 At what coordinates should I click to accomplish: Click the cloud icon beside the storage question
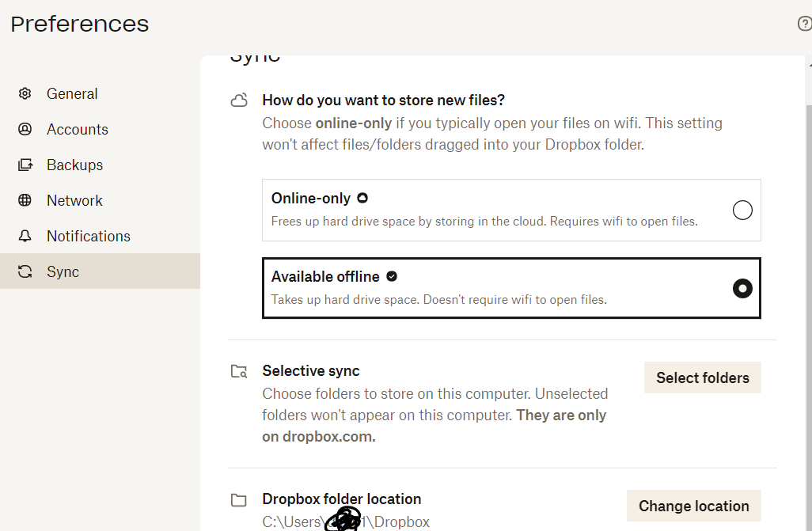tap(240, 100)
